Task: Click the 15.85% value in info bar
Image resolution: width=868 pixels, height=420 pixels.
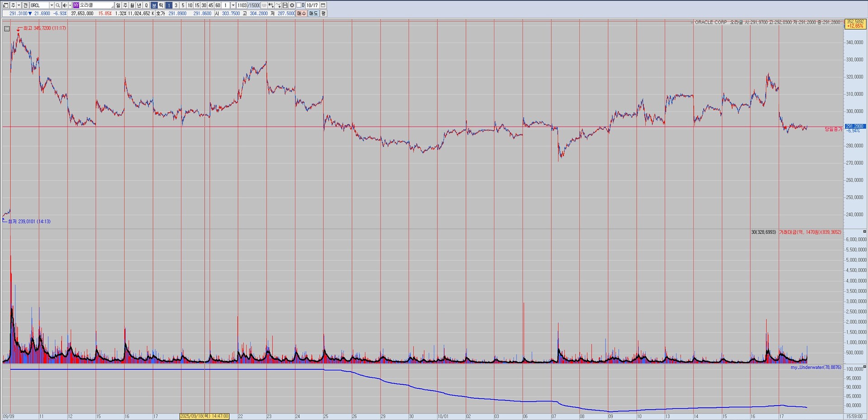Action: pyautogui.click(x=105, y=14)
